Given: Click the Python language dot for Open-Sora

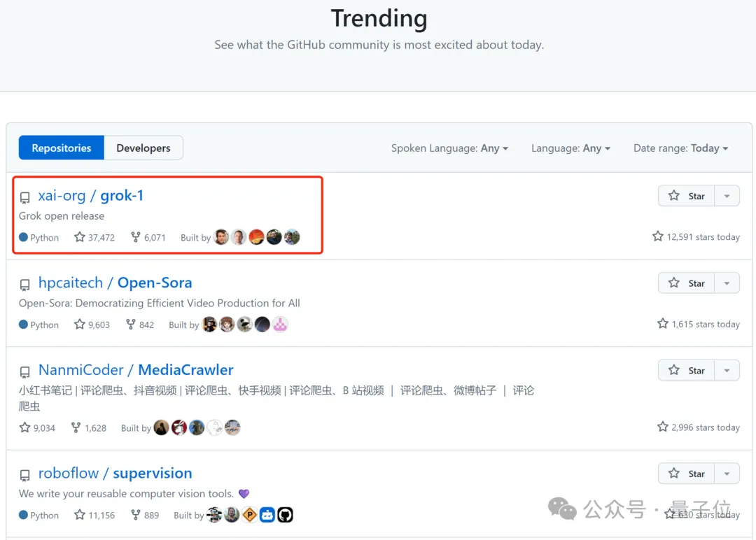Looking at the screenshot, I should [23, 324].
